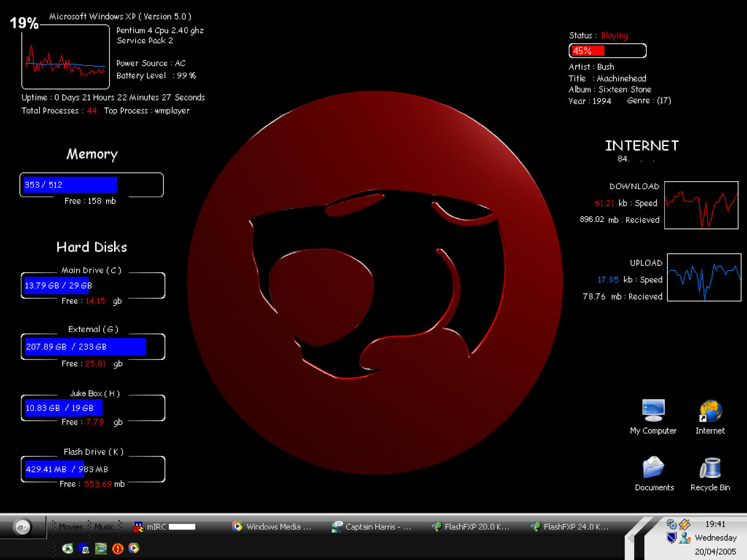
Task: Click the 45% song progress bar
Action: [x=608, y=51]
